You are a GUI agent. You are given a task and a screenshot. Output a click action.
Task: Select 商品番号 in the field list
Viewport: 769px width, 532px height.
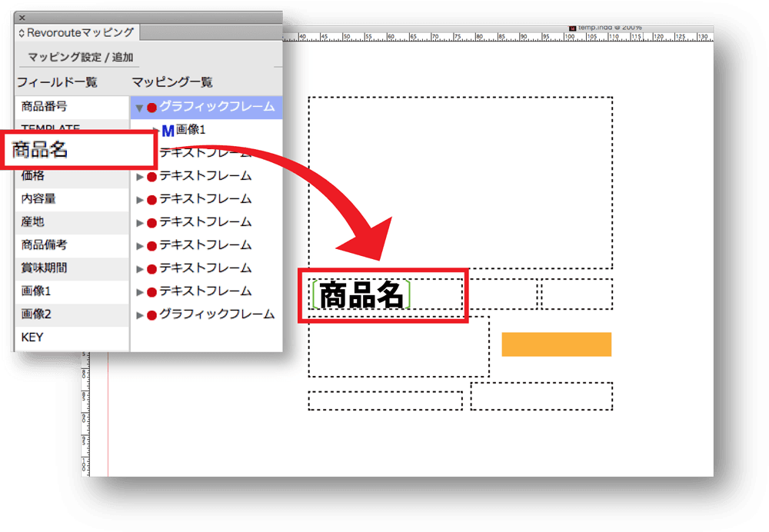point(72,107)
